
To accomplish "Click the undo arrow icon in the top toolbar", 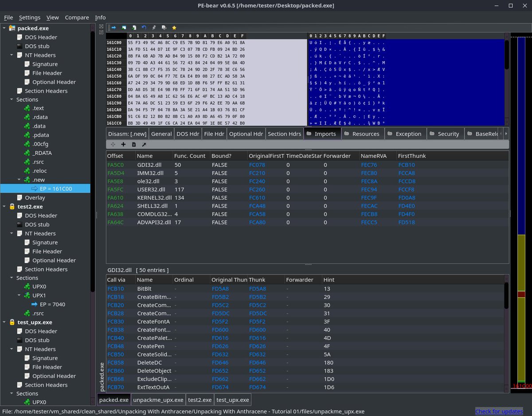I will tap(144, 27).
